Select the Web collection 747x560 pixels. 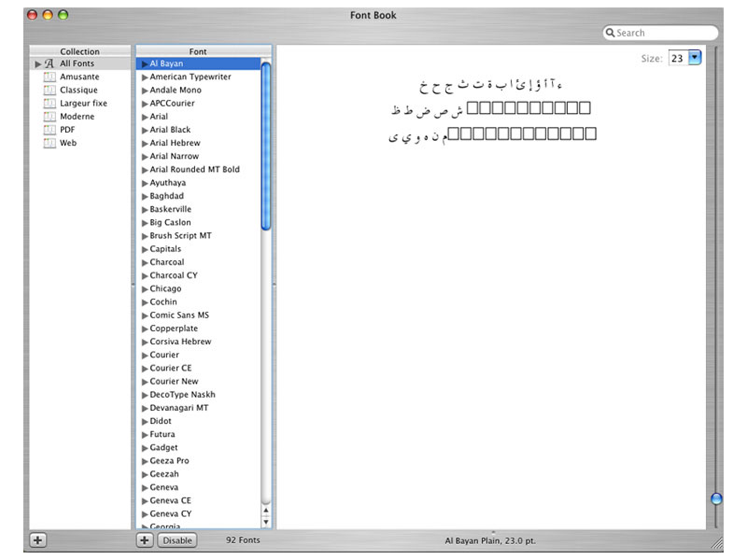click(x=68, y=143)
